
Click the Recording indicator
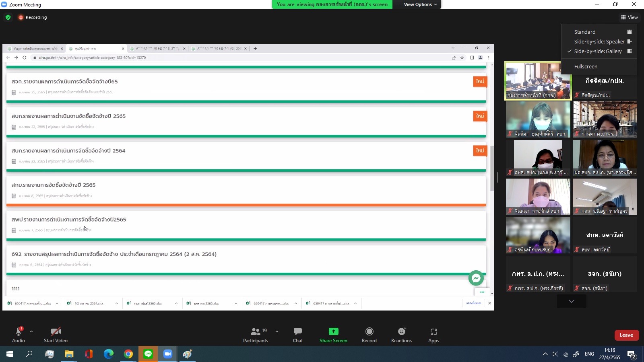[33, 17]
